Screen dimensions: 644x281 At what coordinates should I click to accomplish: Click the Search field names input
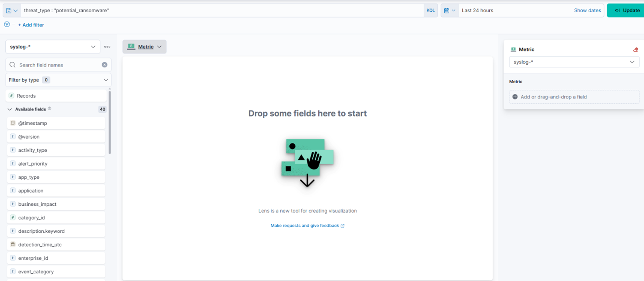59,65
